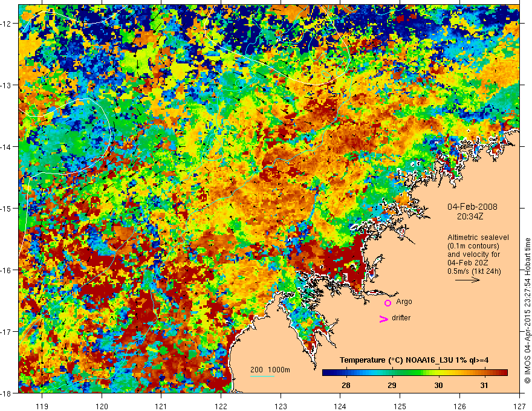The image size is (532, 411).
Task: Click color bar tick label 31
Action: (484, 385)
